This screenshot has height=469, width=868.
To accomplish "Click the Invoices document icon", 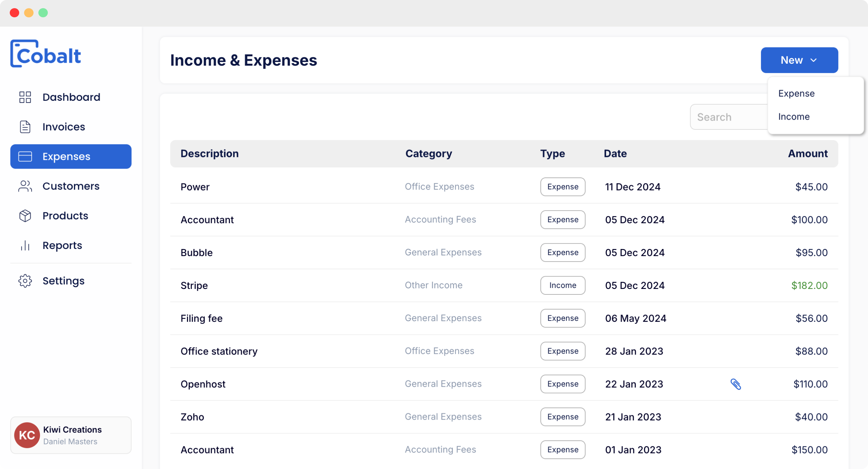I will point(25,126).
